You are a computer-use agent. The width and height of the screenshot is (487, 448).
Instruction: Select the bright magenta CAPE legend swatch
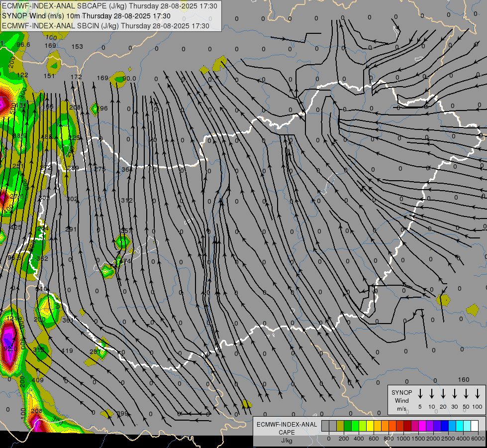coord(422,426)
